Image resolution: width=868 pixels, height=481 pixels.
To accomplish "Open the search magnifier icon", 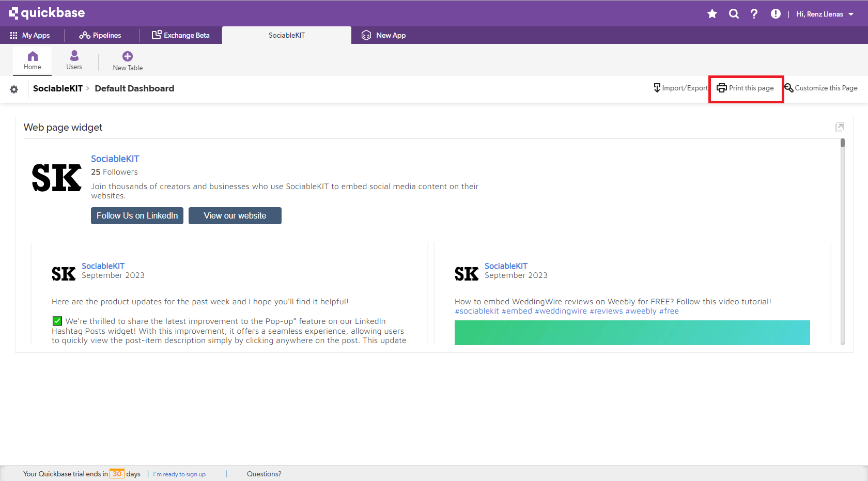I will click(x=734, y=14).
